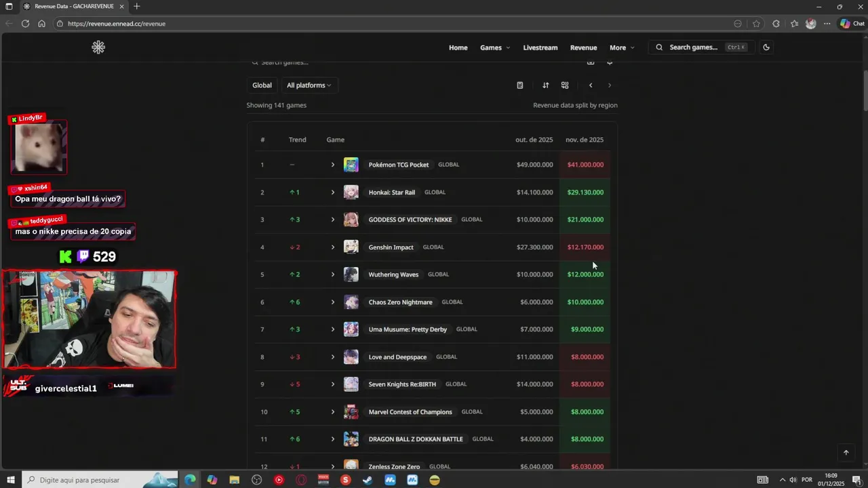The height and width of the screenshot is (488, 868).
Task: Open the More nav dropdown
Action: coord(622,47)
